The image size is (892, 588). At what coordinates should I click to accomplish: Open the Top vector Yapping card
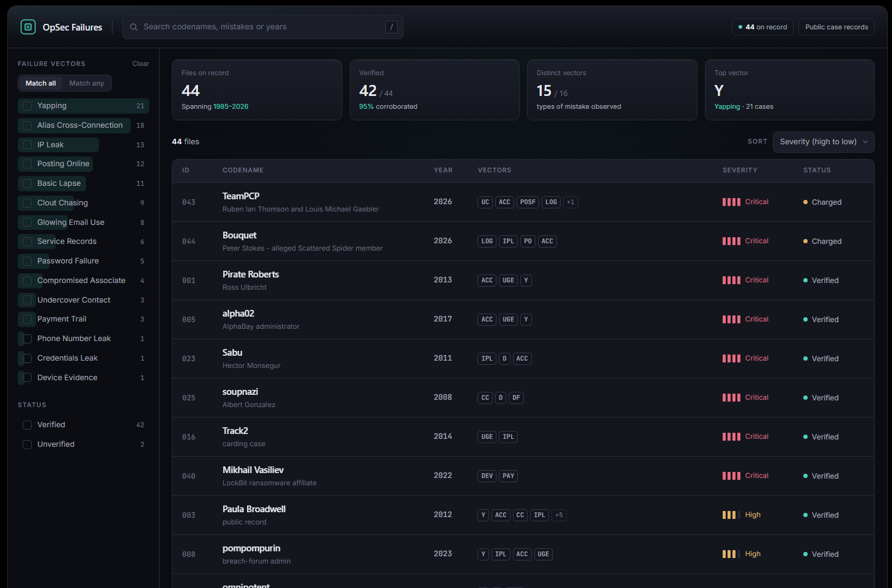point(790,90)
